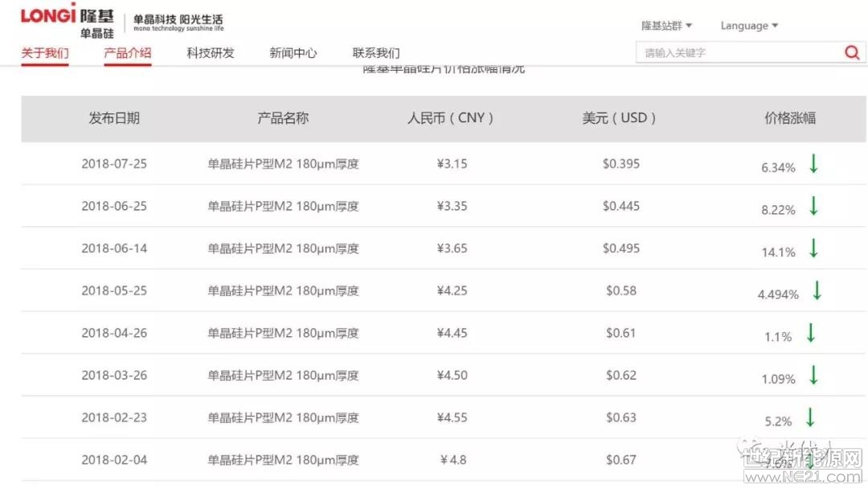The image size is (868, 489).
Task: Click the green decline arrow beside 8.22%
Action: [813, 206]
